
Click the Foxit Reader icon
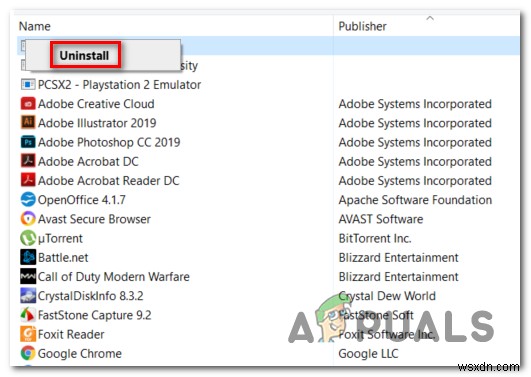pos(28,334)
